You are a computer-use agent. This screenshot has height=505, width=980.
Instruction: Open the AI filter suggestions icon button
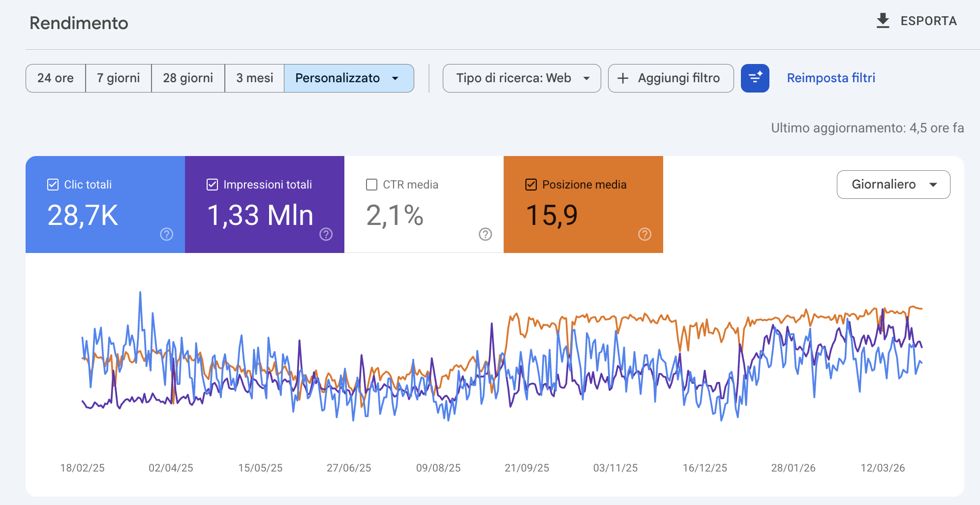point(755,78)
